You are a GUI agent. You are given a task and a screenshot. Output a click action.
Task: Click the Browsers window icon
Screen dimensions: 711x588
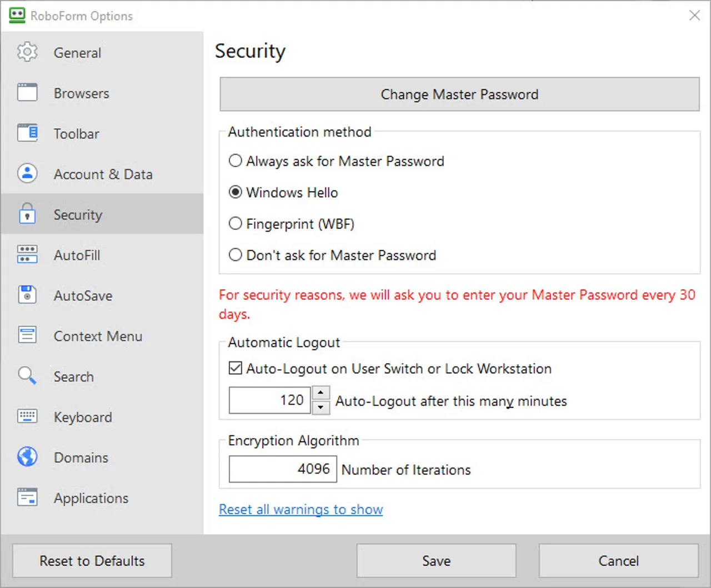(x=27, y=93)
